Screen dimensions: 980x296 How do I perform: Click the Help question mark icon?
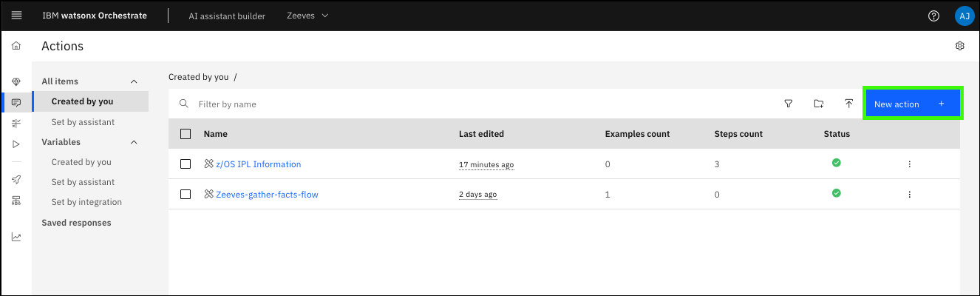(x=933, y=16)
